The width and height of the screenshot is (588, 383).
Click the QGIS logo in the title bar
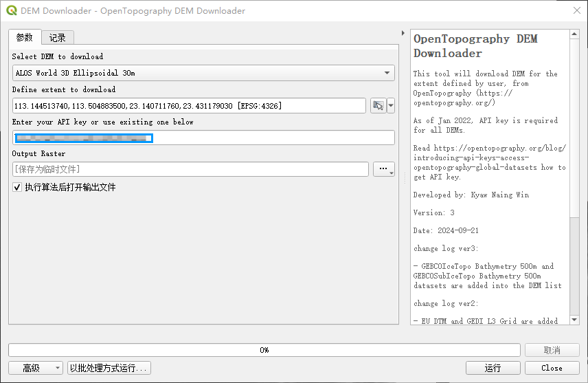[x=12, y=10]
